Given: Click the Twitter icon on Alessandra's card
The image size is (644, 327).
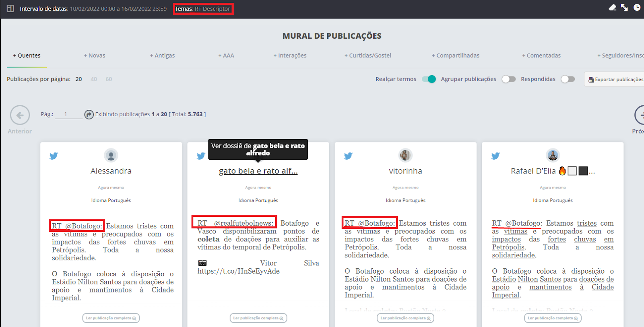Looking at the screenshot, I should 54,156.
